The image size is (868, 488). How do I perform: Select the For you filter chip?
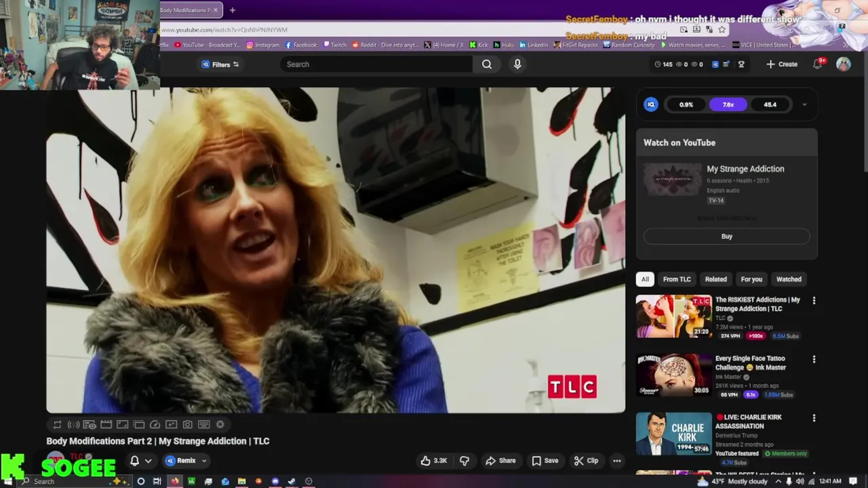(751, 279)
